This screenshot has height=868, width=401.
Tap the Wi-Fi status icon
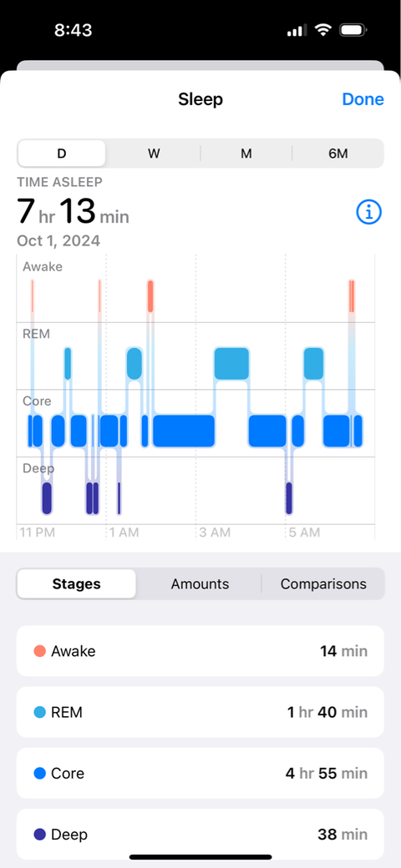tap(322, 30)
